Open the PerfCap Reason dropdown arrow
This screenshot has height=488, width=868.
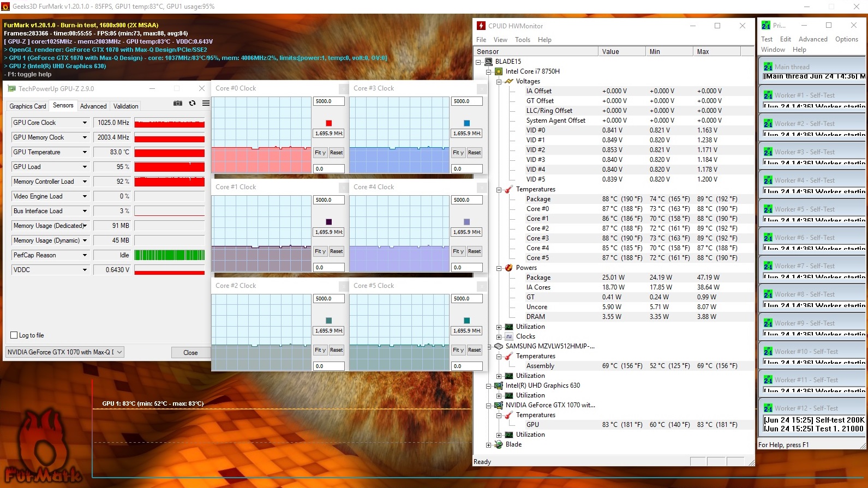pos(85,255)
